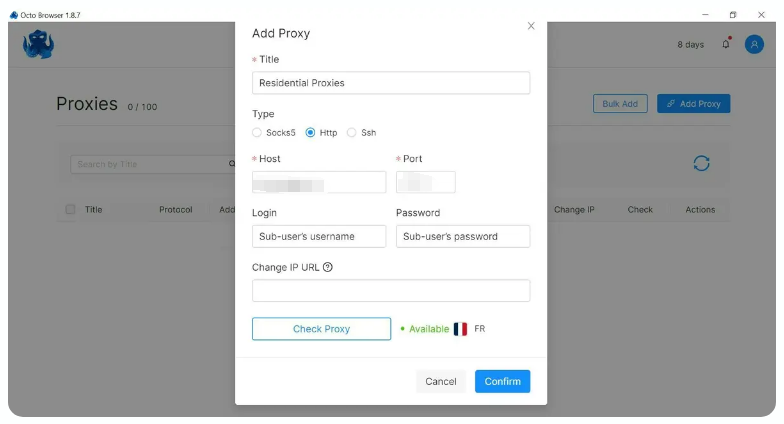Screen dimensions: 784x424
Task: Click the Login username field
Action: click(319, 236)
